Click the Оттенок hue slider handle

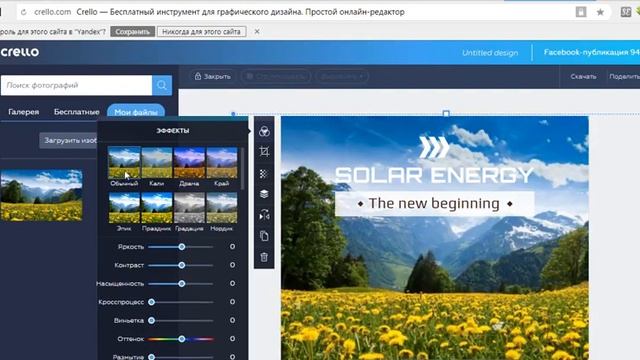pos(182,339)
